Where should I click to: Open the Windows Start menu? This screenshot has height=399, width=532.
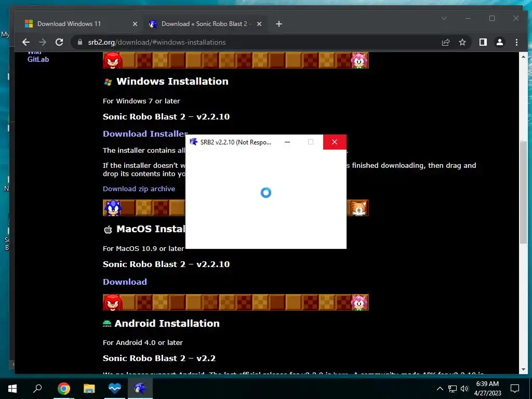(x=12, y=388)
